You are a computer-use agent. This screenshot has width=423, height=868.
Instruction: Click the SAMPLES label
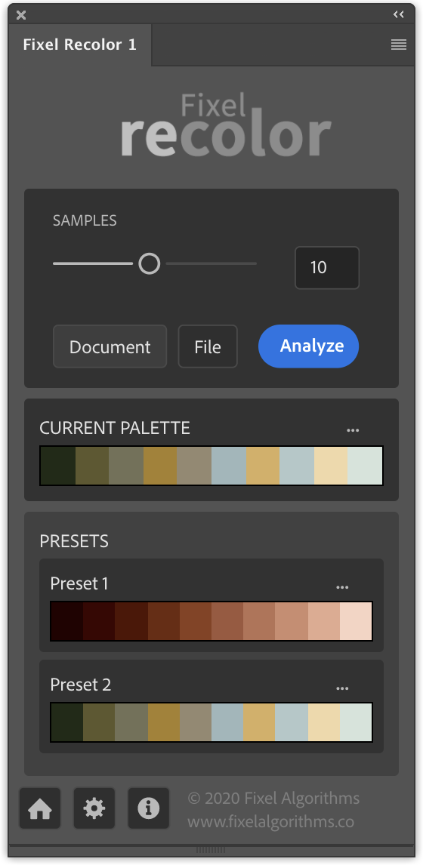[85, 220]
